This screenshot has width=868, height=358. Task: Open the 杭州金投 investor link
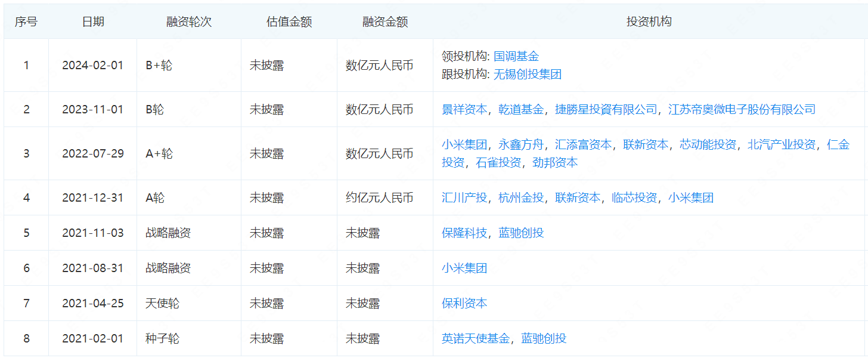point(521,197)
